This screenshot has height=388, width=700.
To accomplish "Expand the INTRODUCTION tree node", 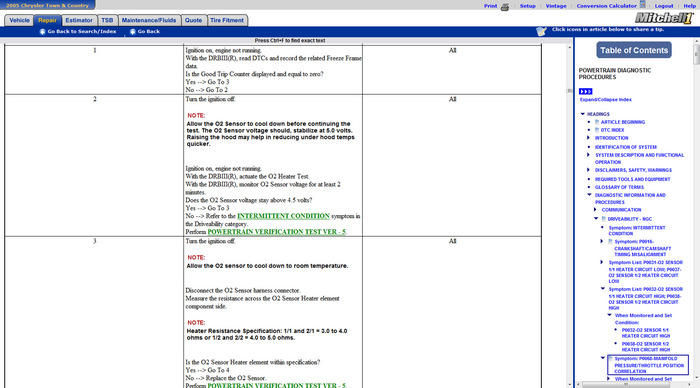I will coord(588,138).
